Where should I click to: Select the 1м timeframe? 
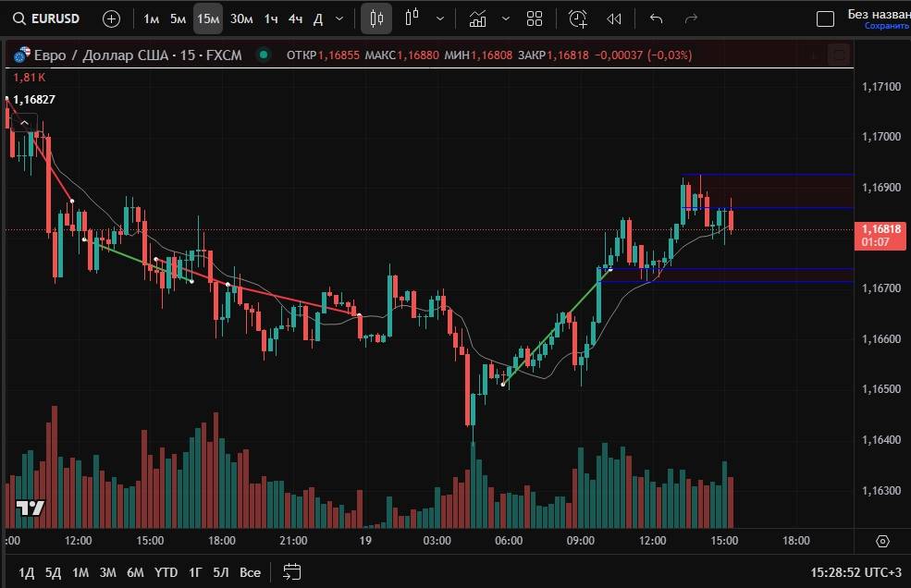[152, 18]
